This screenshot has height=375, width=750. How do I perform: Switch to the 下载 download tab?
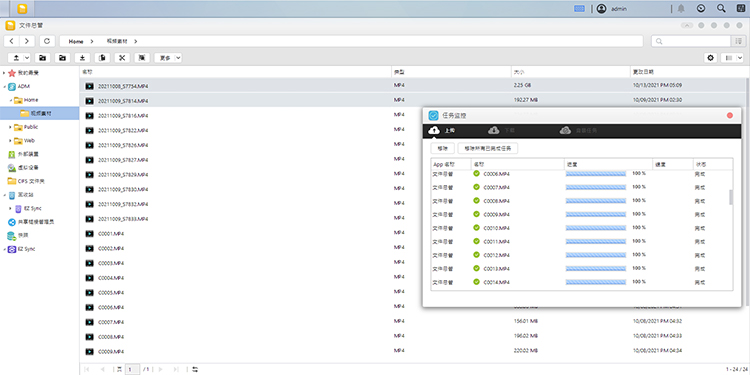pos(500,130)
